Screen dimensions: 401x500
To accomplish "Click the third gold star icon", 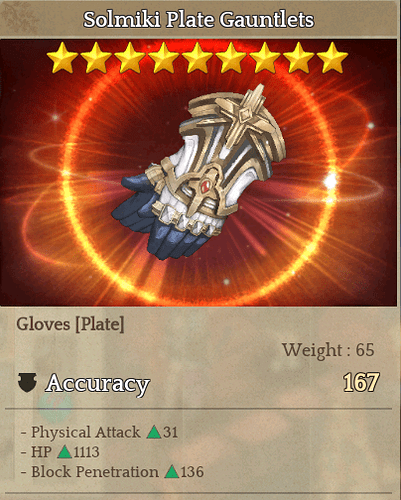I will [130, 58].
